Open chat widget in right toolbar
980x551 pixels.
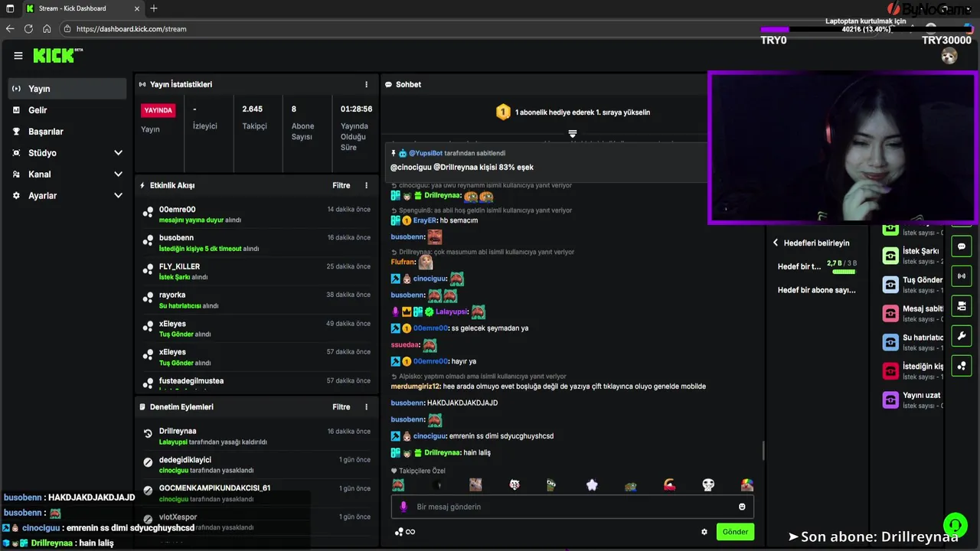coord(962,246)
